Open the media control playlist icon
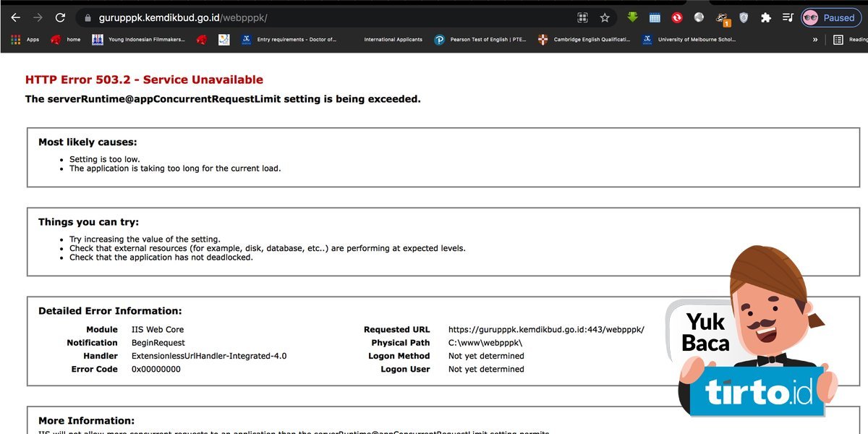 pyautogui.click(x=788, y=17)
